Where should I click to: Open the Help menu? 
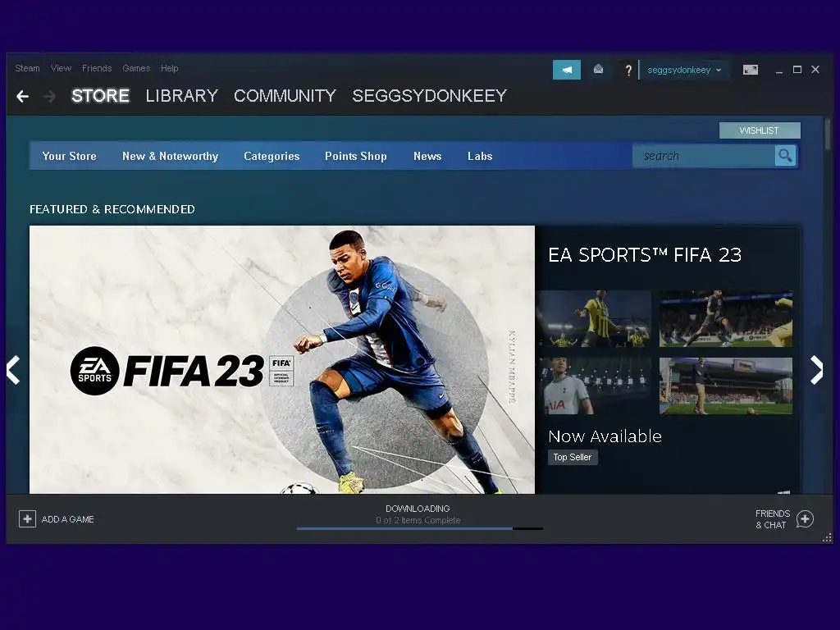tap(169, 68)
